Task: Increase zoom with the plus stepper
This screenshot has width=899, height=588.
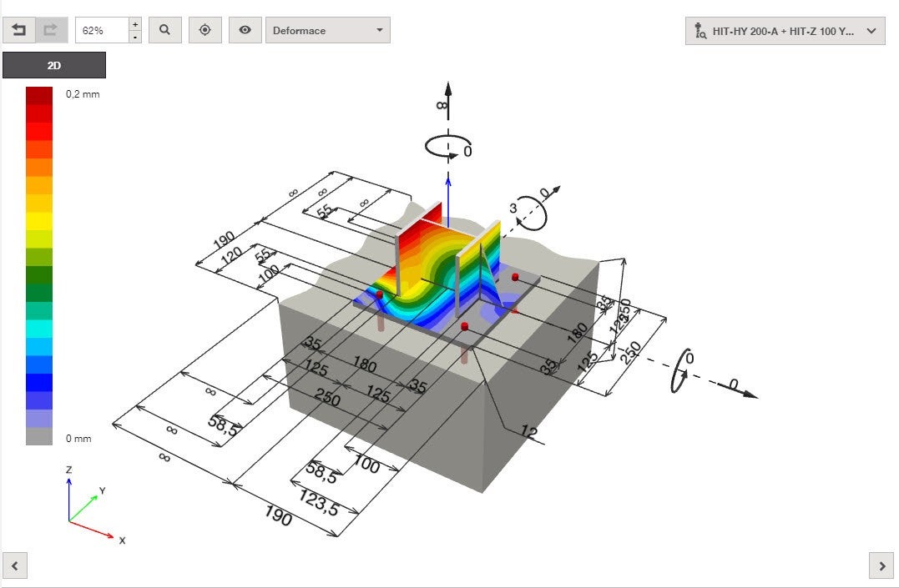Action: [x=135, y=24]
